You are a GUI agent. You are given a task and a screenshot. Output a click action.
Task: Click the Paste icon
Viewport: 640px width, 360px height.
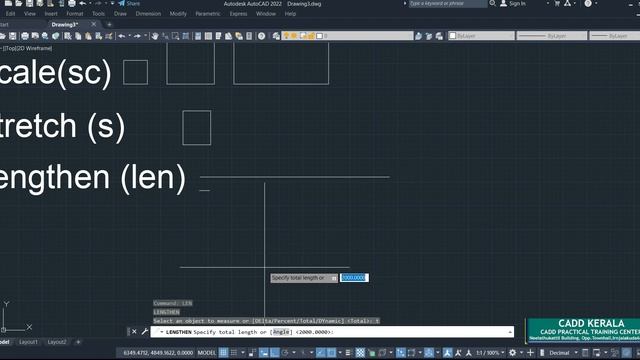point(88,36)
